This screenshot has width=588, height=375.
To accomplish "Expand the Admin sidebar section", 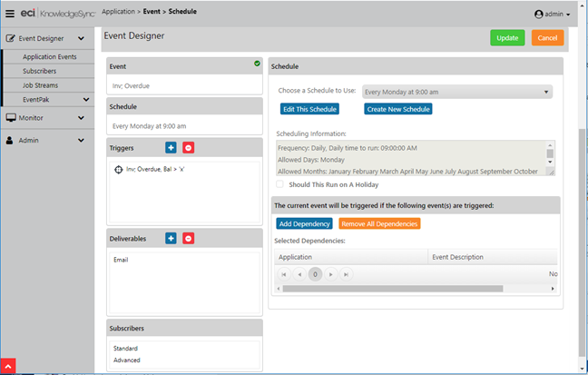I will coord(81,141).
